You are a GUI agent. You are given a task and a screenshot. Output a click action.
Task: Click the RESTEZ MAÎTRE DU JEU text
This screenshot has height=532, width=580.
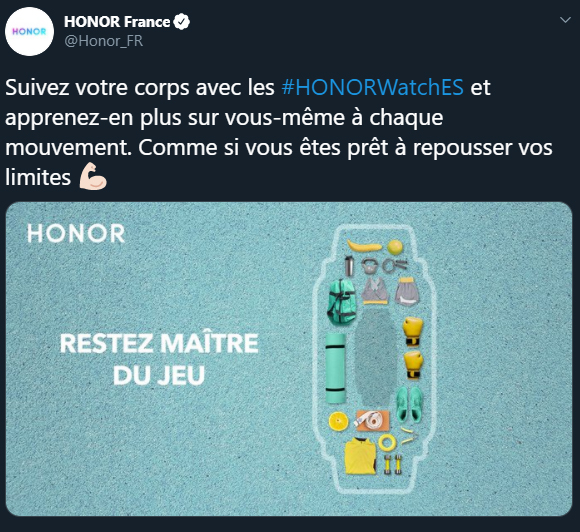(x=159, y=359)
